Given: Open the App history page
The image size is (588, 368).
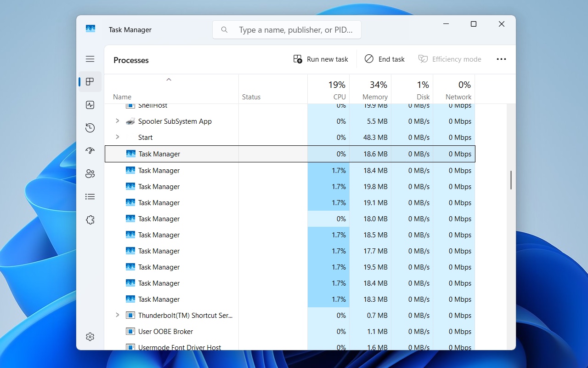Looking at the screenshot, I should (x=90, y=128).
